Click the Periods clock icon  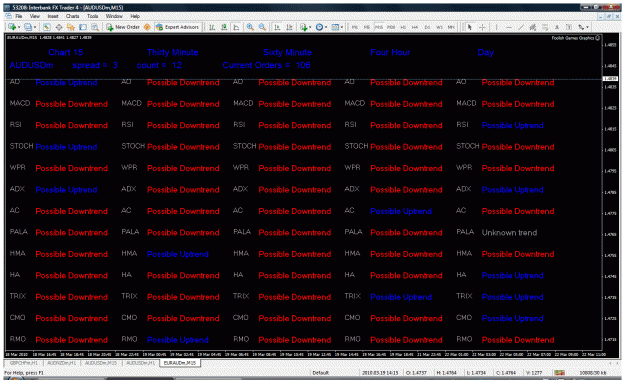pyautogui.click(x=319, y=27)
